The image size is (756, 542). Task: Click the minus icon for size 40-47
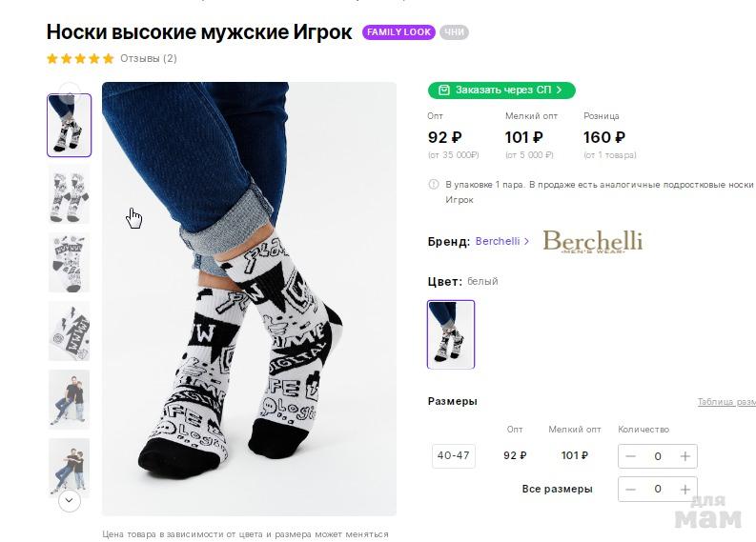(x=631, y=456)
